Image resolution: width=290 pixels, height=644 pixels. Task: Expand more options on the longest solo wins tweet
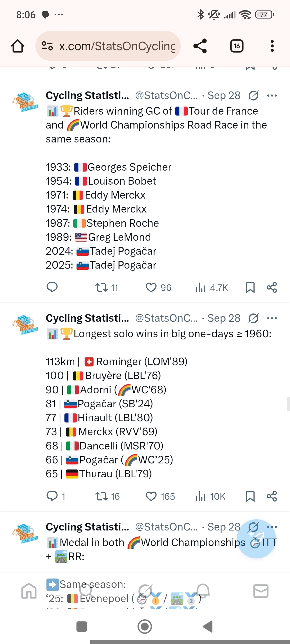tap(272, 318)
